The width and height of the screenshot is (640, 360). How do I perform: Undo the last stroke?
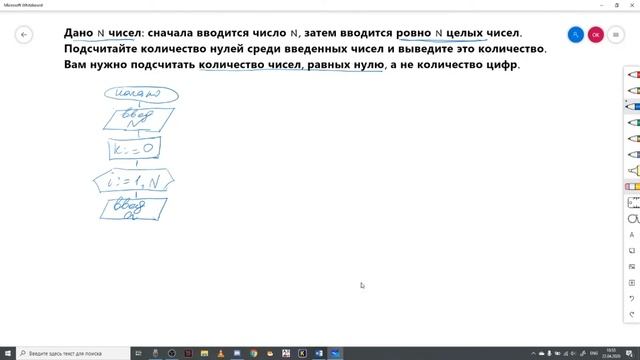click(x=632, y=299)
